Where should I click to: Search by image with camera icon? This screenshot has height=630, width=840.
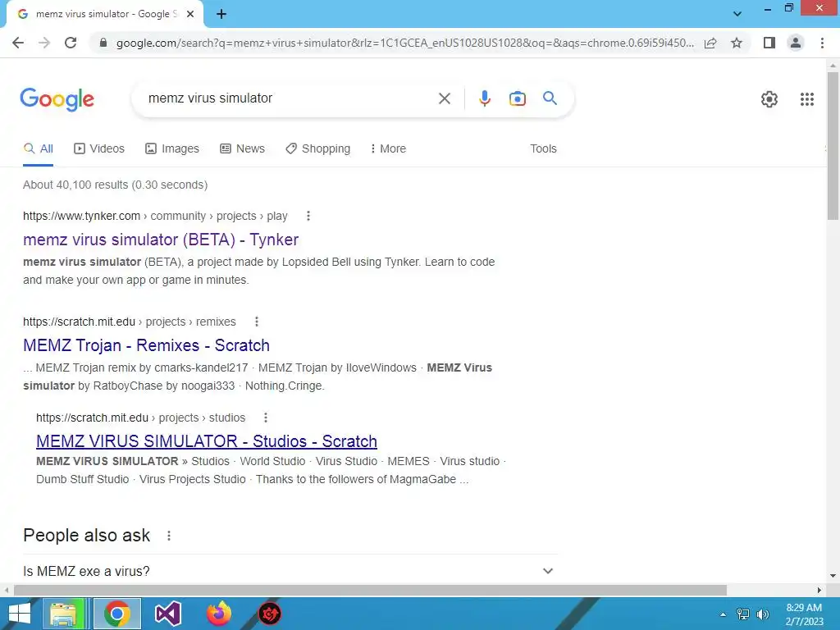coord(518,98)
